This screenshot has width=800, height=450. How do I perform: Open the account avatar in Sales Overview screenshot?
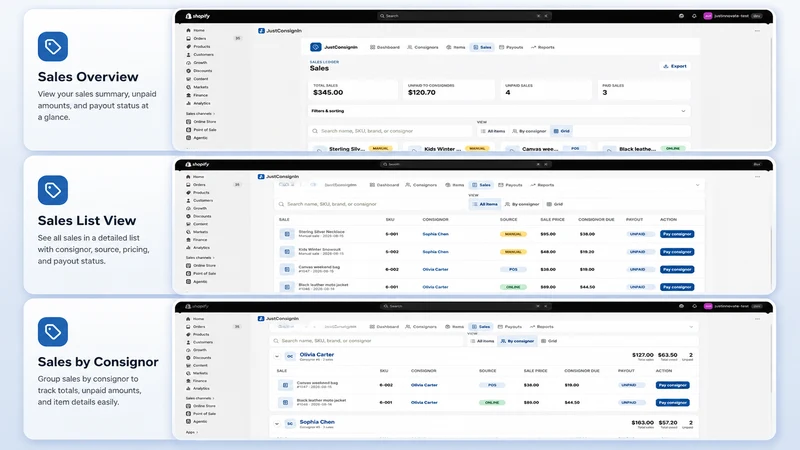708,16
